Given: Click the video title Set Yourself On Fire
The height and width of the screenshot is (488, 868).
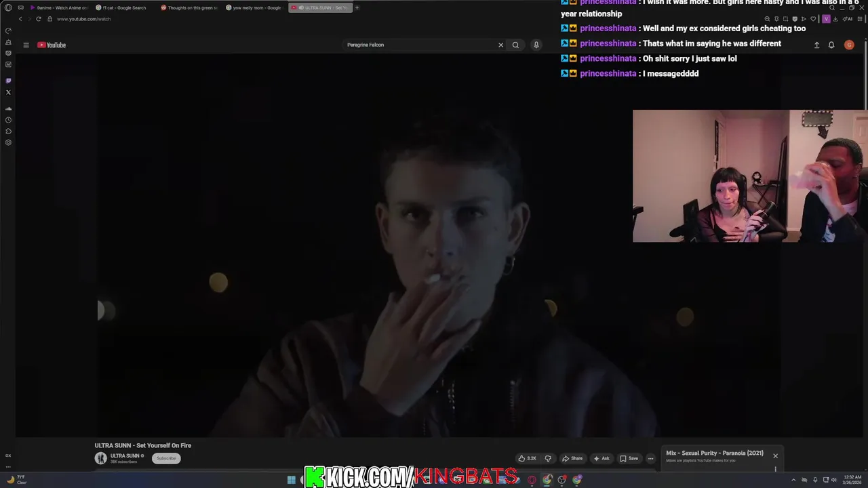Looking at the screenshot, I should (143, 445).
